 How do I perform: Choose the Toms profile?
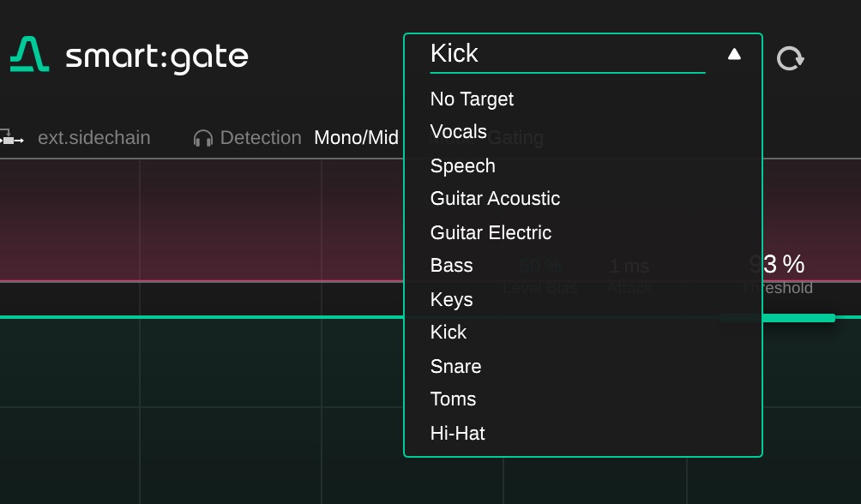click(x=453, y=399)
